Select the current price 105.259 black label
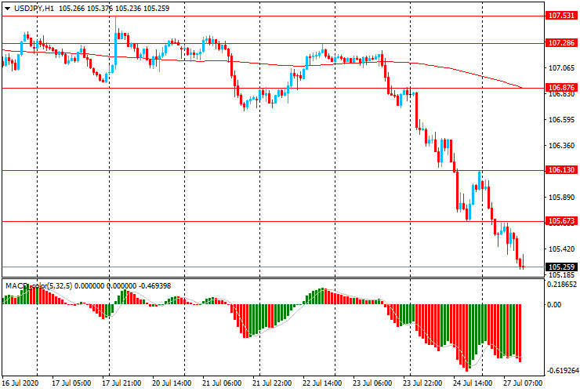 pos(561,267)
